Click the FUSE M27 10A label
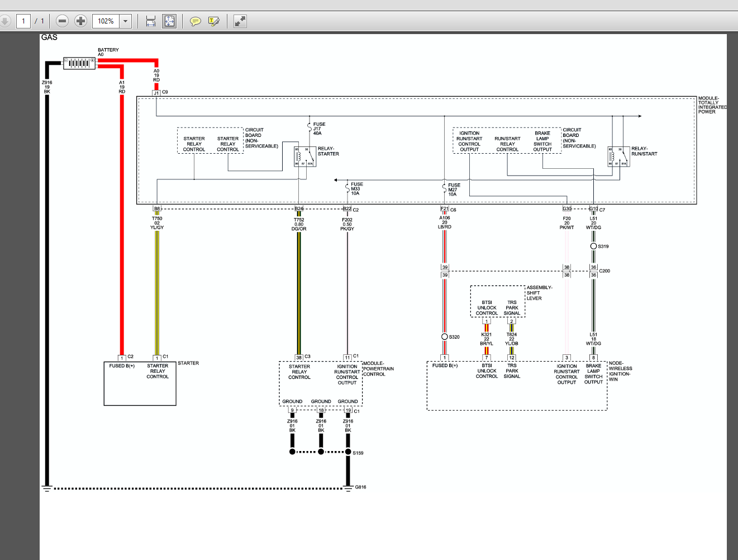 click(454, 189)
